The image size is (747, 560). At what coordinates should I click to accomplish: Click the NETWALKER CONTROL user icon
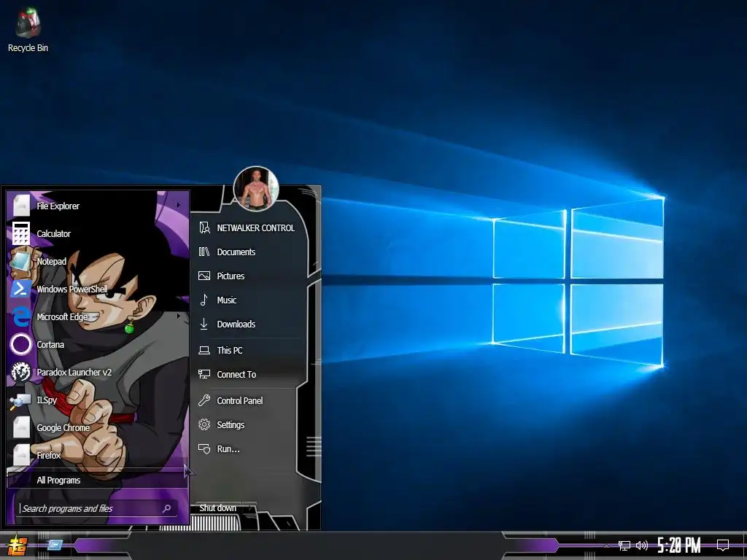[x=204, y=227]
